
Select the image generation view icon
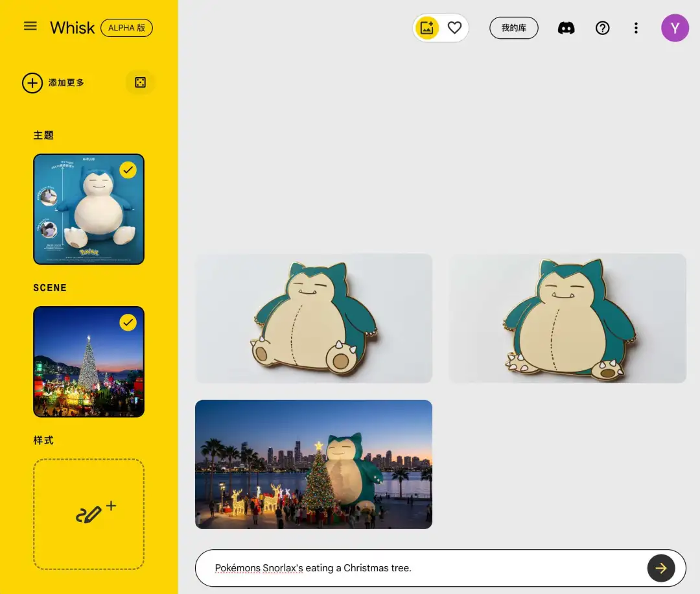click(x=426, y=28)
